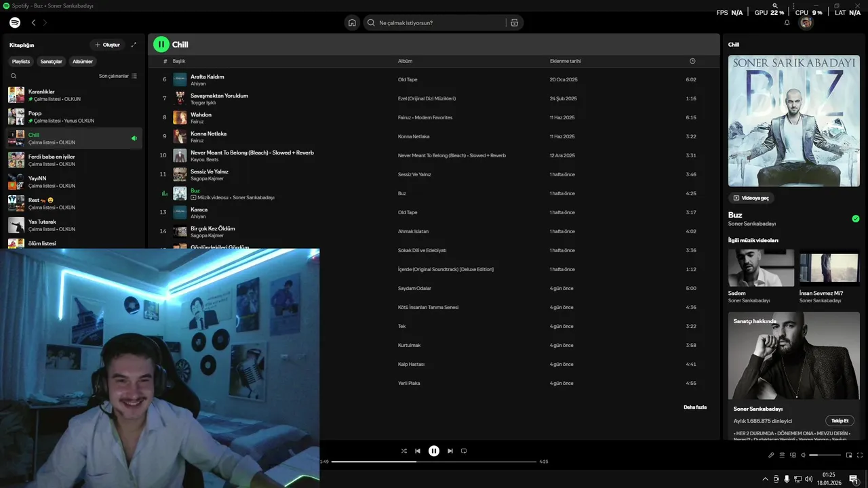Filter library by Playlists
Image resolution: width=868 pixels, height=488 pixels.
21,62
